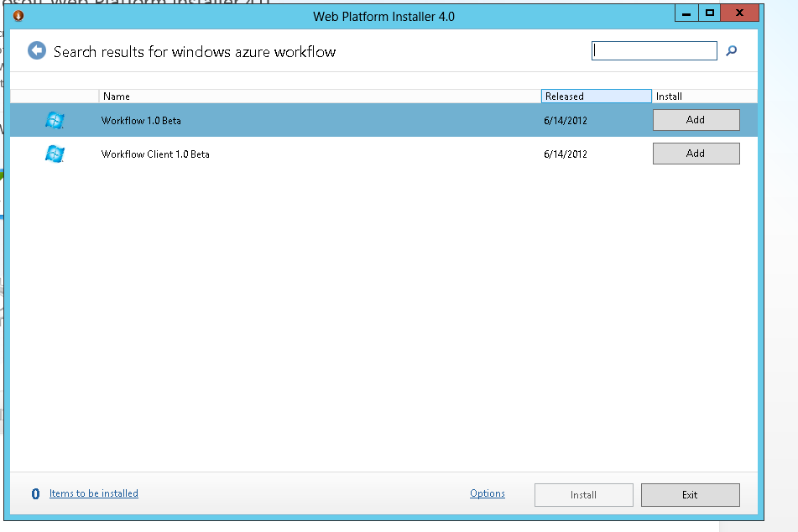
Task: Open the Items to be installed link
Action: [x=93, y=493]
